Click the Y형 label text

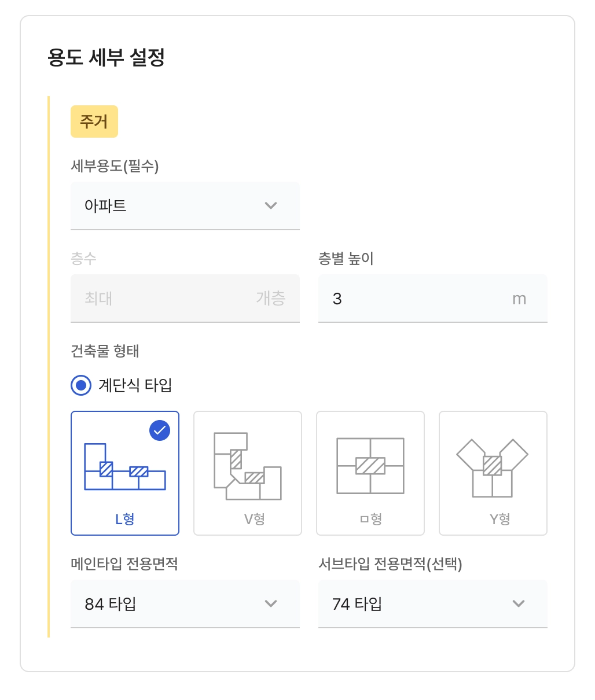(x=499, y=519)
